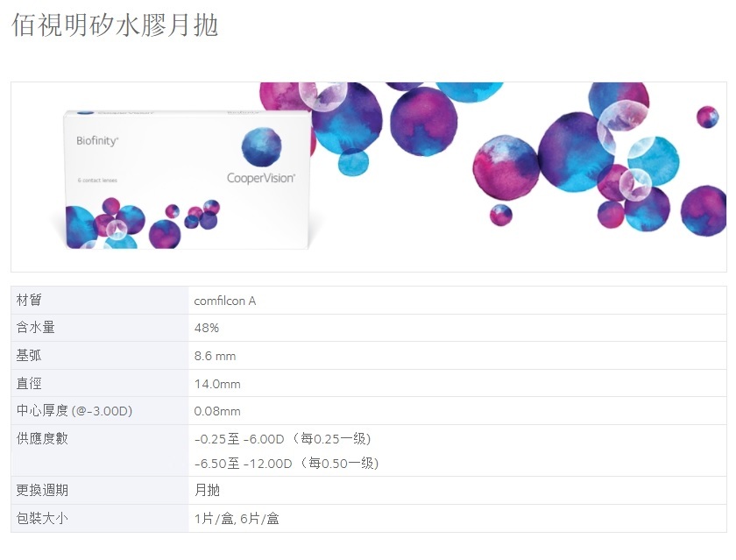736x560 pixels.
Task: Click the 月拋 replacement cycle value
Action: tap(208, 491)
